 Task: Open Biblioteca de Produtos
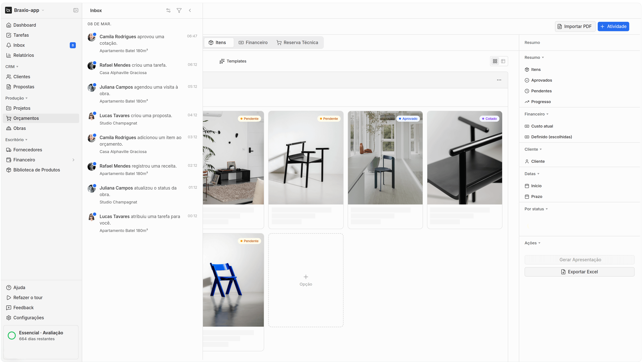pos(41,170)
